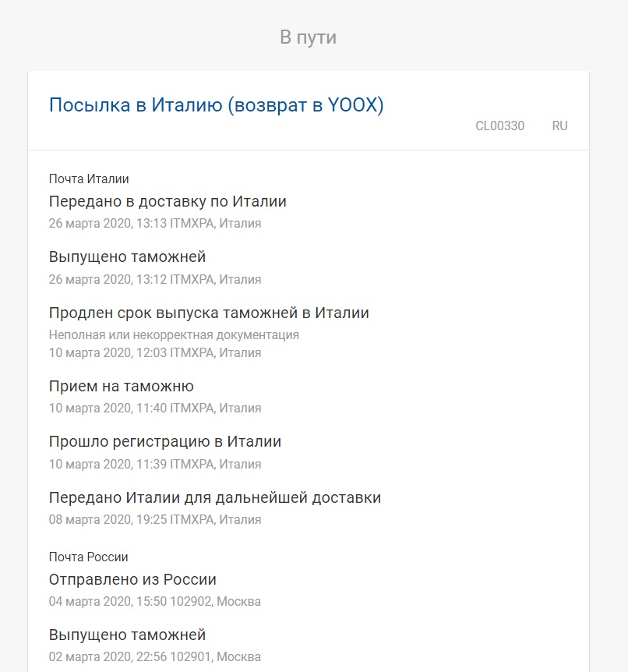
Task: Click the 'В пути' status heading
Action: click(308, 37)
